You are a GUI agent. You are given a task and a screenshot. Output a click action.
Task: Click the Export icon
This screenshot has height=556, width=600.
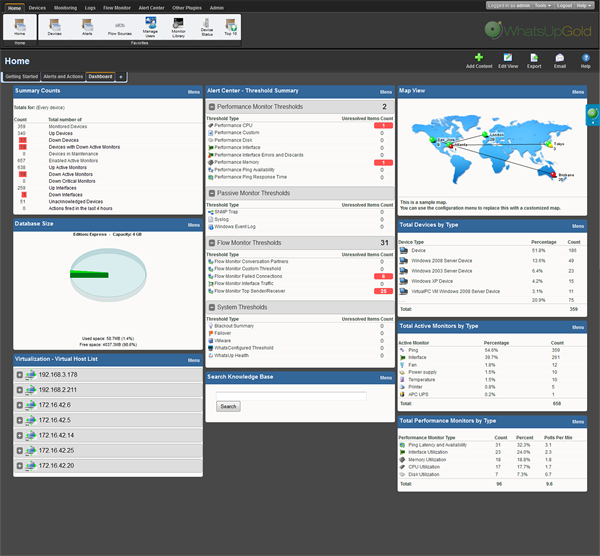point(534,57)
